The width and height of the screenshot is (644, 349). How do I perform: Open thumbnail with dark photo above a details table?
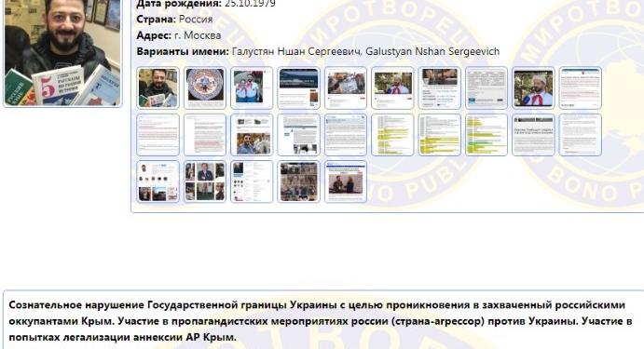(x=440, y=87)
